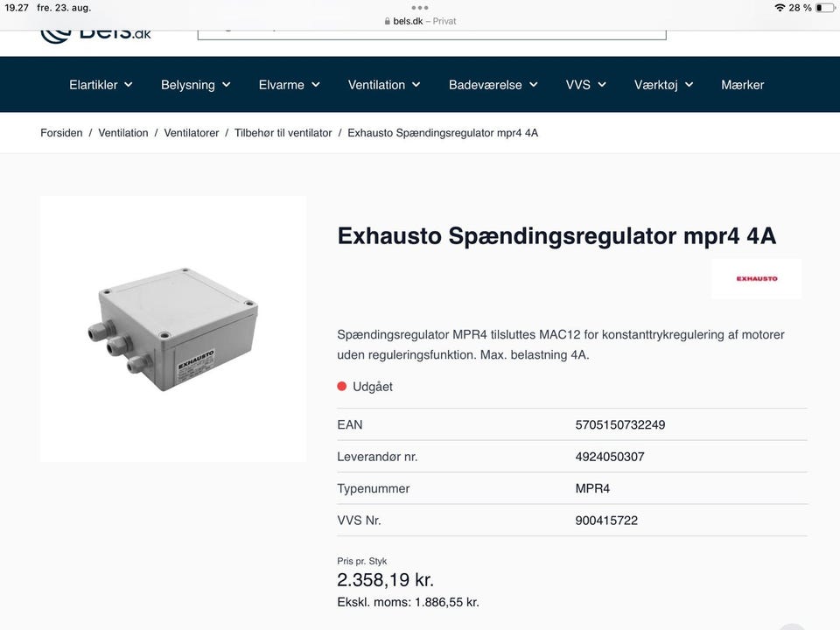Go to Tilbehør til ventilator breadcrumb
840x630 pixels.
click(283, 133)
